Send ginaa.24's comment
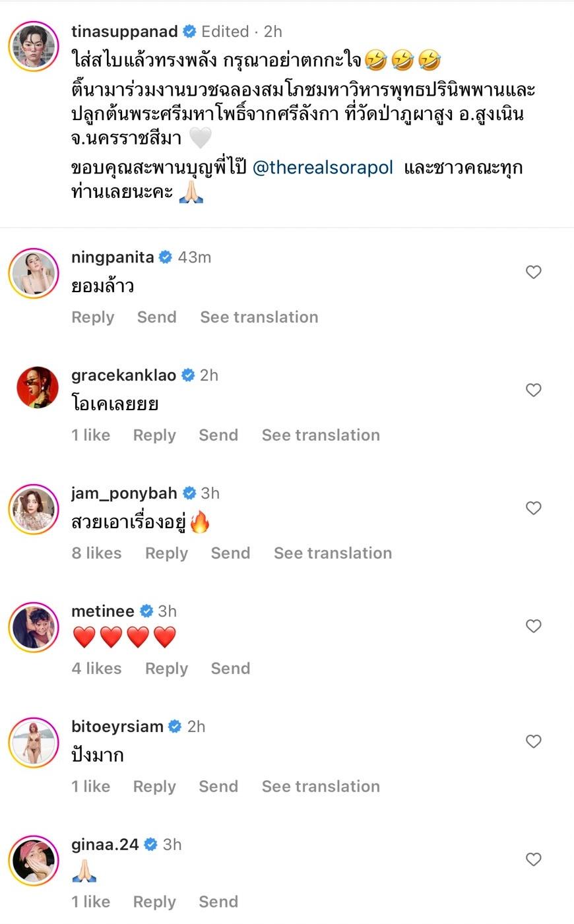 [218, 902]
